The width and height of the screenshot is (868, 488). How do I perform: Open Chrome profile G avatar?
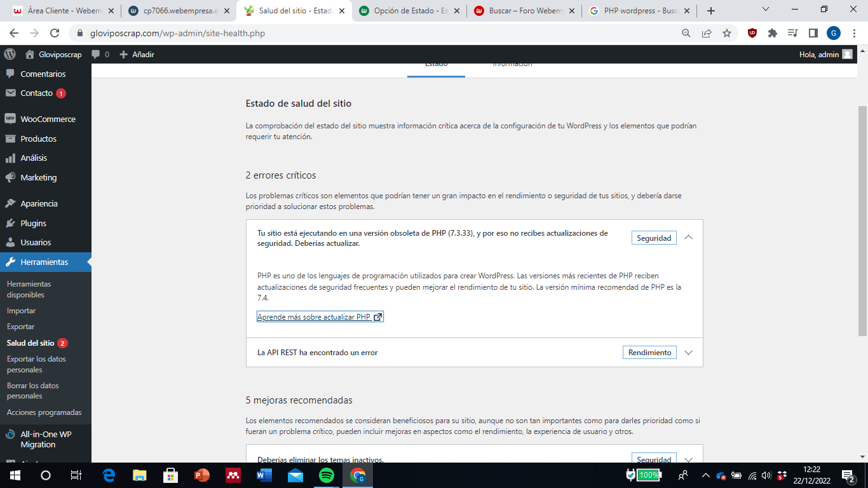834,33
